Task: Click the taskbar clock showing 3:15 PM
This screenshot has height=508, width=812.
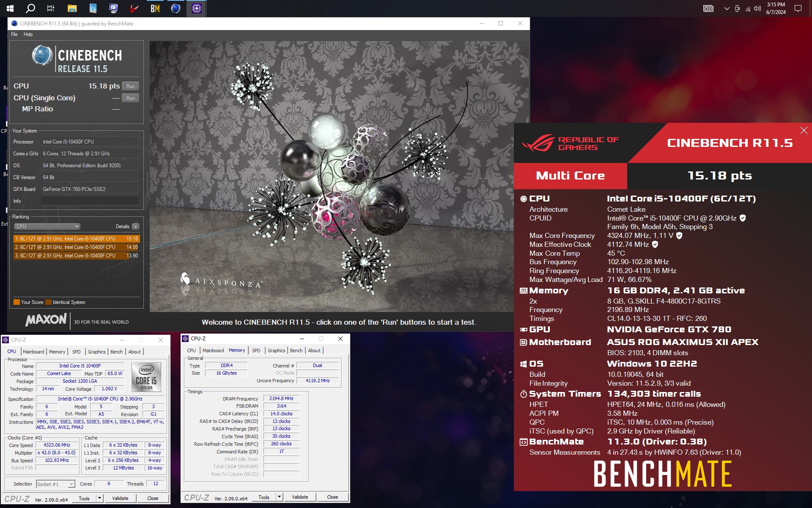Action: point(776,8)
